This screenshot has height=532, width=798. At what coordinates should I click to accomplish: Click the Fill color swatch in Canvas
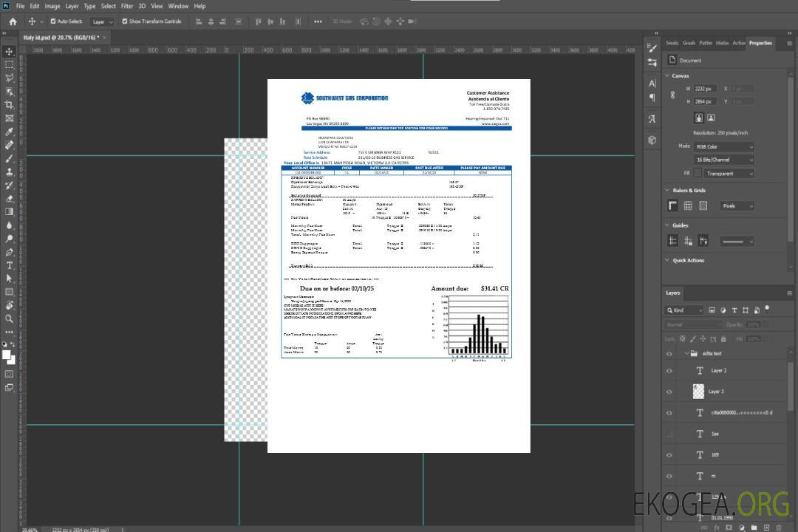(x=698, y=174)
